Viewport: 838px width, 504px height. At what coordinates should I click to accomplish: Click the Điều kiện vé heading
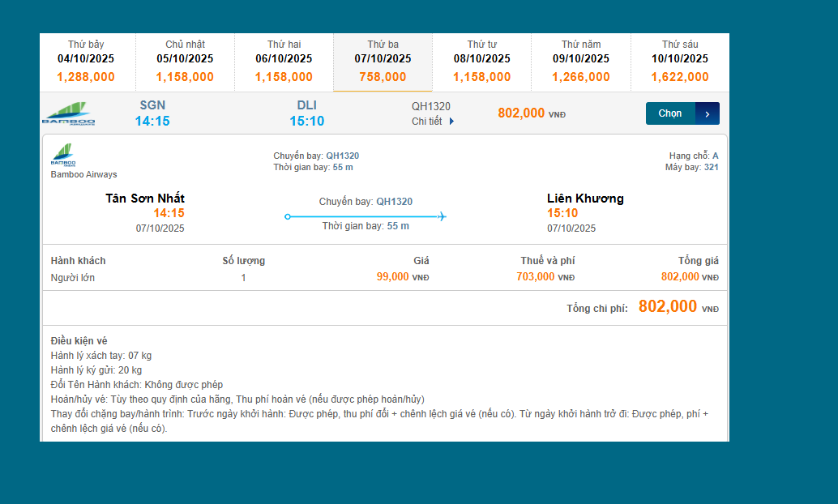[79, 341]
